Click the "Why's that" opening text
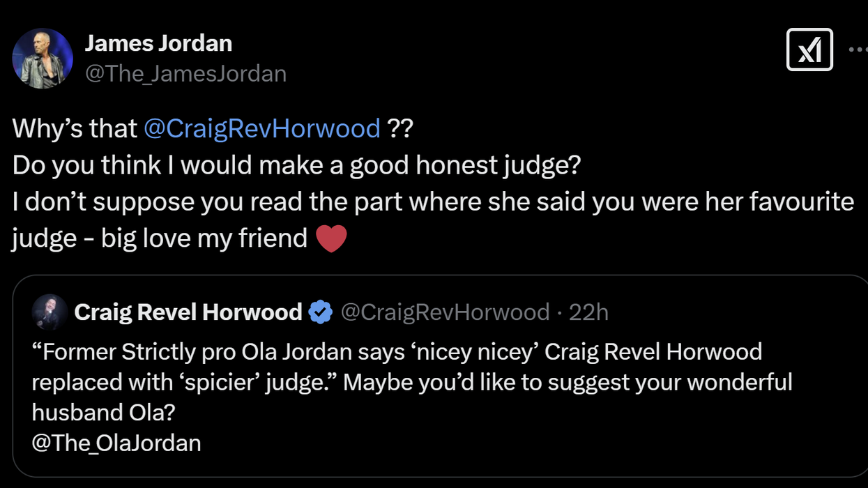The image size is (868, 488). click(75, 128)
